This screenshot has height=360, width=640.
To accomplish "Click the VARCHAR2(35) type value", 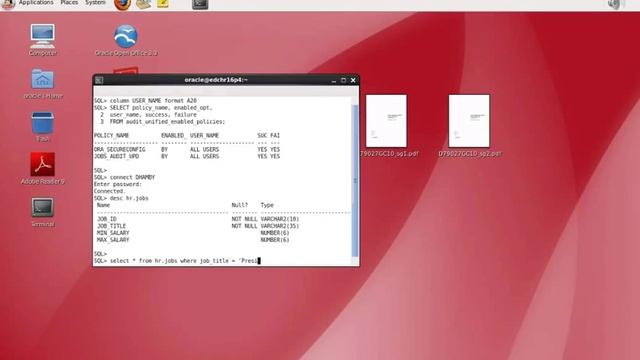I will click(280, 226).
